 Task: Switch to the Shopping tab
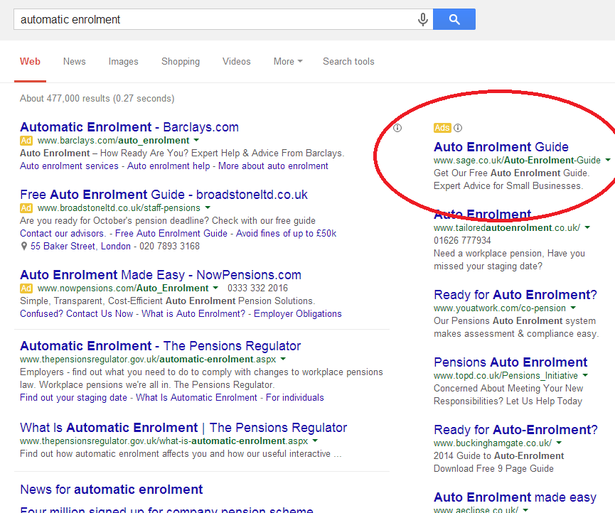click(180, 62)
